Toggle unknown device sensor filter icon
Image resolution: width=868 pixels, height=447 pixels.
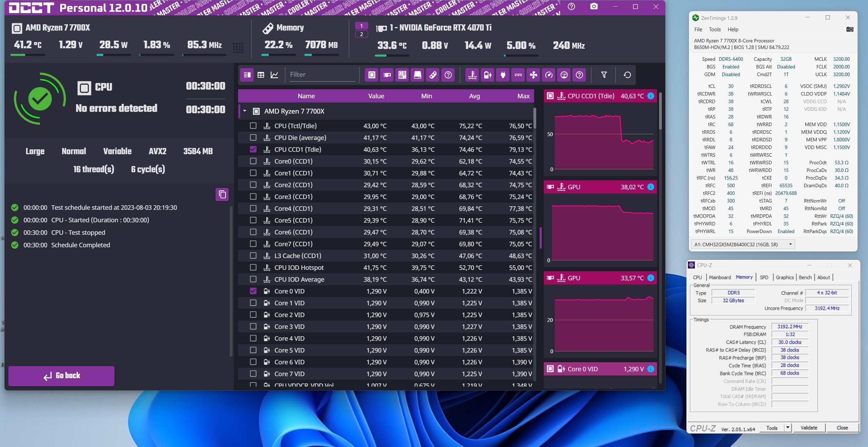click(x=448, y=75)
